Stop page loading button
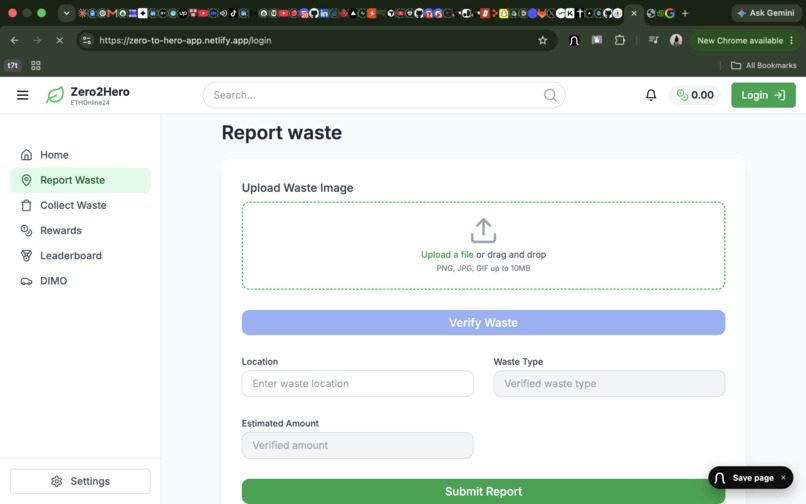Screen dimensions: 806x504 [60, 40]
